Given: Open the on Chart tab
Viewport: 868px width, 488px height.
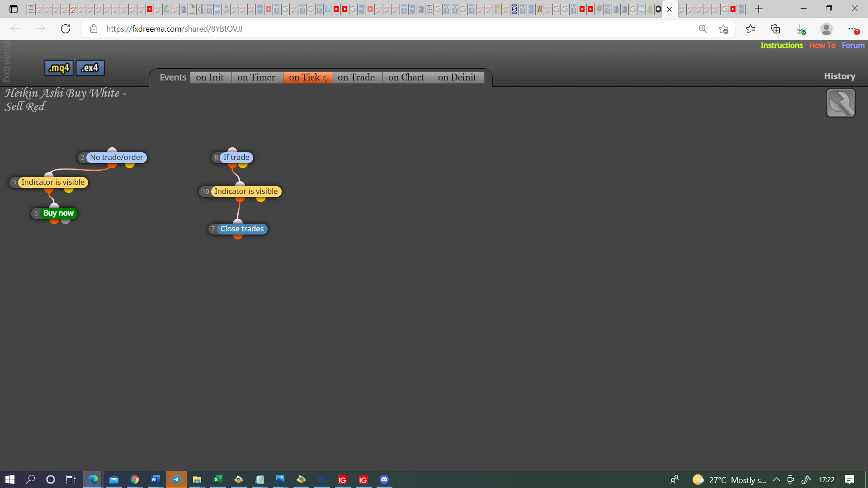Looking at the screenshot, I should click(406, 77).
